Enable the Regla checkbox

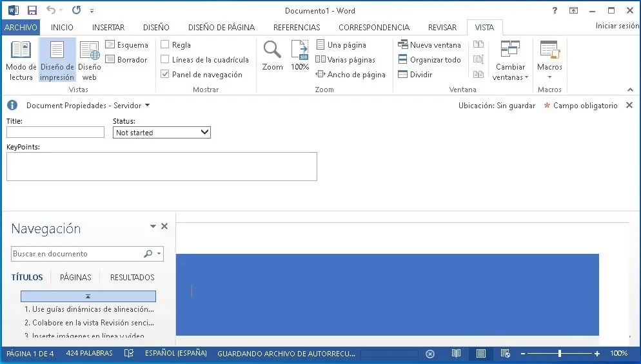click(164, 44)
